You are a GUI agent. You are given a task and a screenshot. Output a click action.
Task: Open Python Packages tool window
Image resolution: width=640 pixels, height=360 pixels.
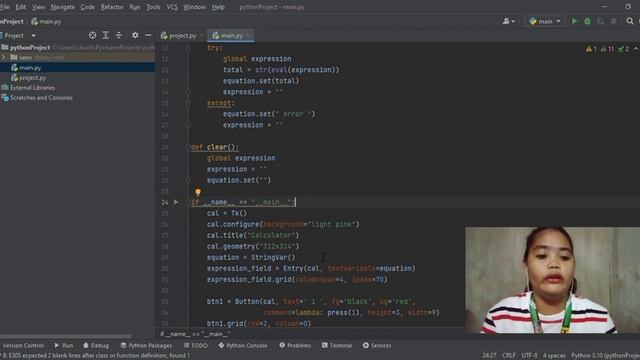click(146, 345)
